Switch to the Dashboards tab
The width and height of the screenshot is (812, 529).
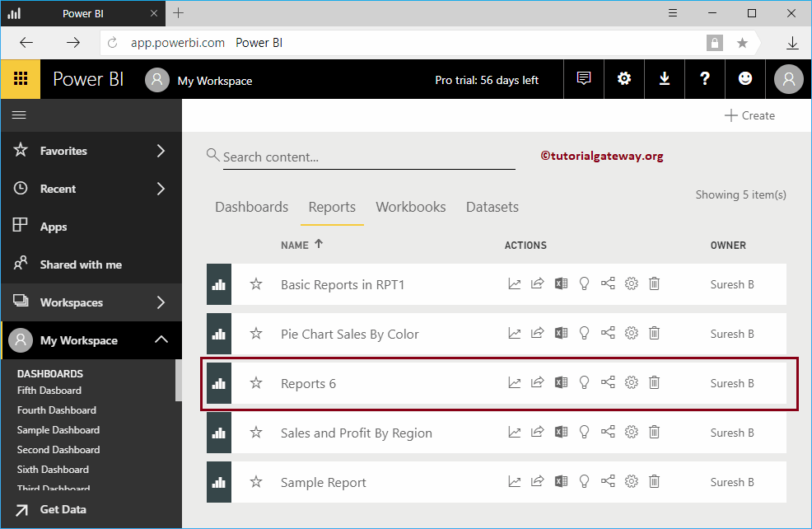click(252, 207)
